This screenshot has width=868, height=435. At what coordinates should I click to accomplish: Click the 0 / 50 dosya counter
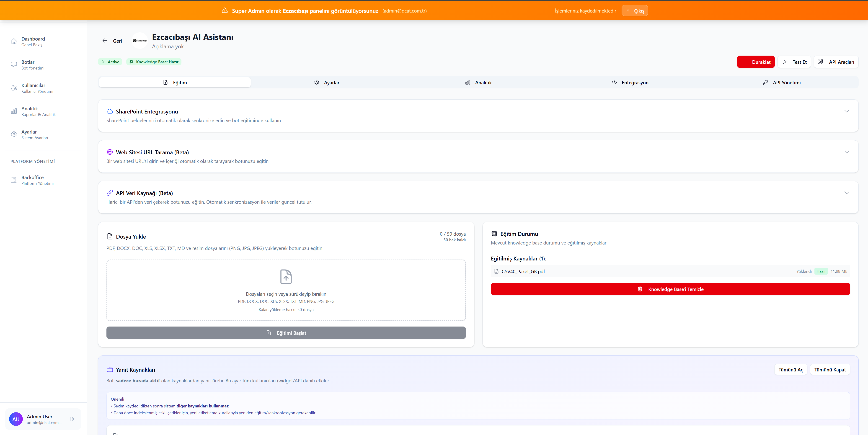point(452,234)
